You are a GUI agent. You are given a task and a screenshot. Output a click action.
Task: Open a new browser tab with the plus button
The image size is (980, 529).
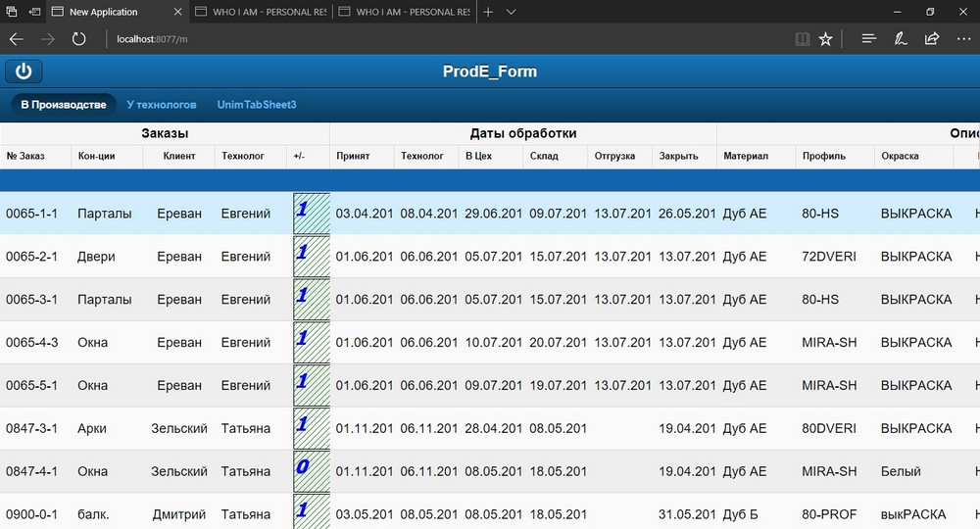488,12
